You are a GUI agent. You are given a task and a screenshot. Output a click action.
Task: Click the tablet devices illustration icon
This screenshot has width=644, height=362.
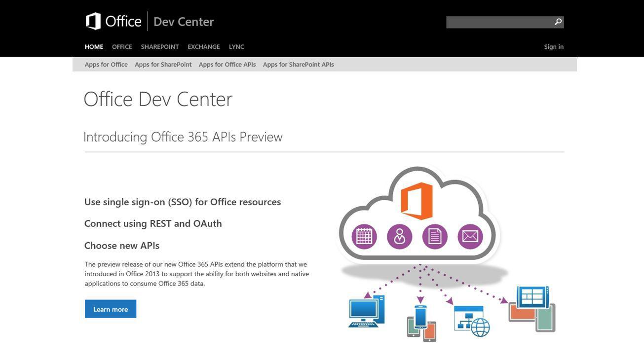click(x=532, y=309)
